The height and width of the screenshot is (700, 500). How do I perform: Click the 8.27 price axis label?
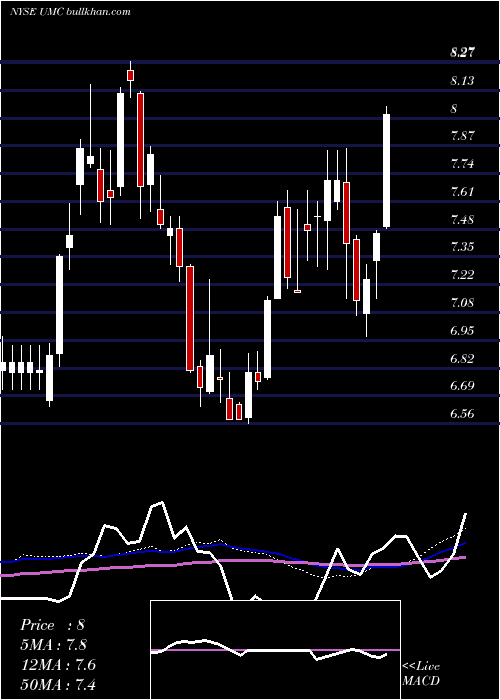462,53
